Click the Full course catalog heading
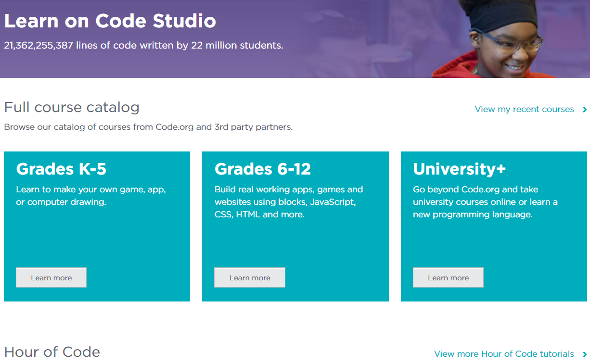 tap(72, 107)
